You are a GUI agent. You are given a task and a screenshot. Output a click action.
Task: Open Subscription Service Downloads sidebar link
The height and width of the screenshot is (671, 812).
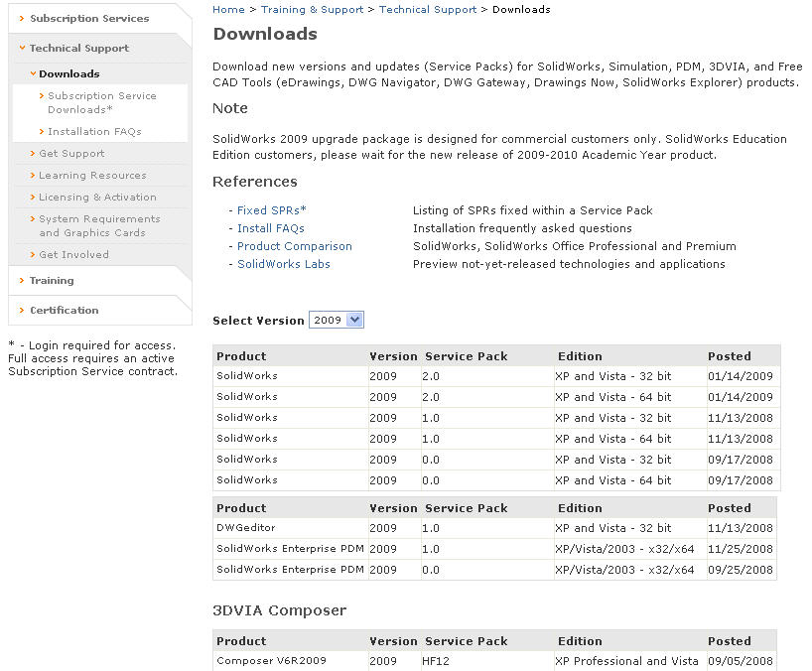point(102,102)
